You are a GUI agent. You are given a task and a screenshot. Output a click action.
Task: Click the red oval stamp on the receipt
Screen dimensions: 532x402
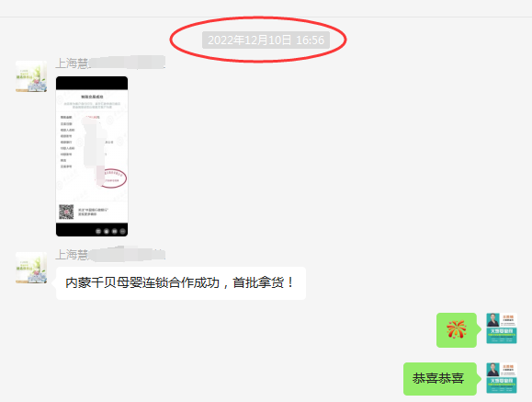pyautogui.click(x=114, y=178)
